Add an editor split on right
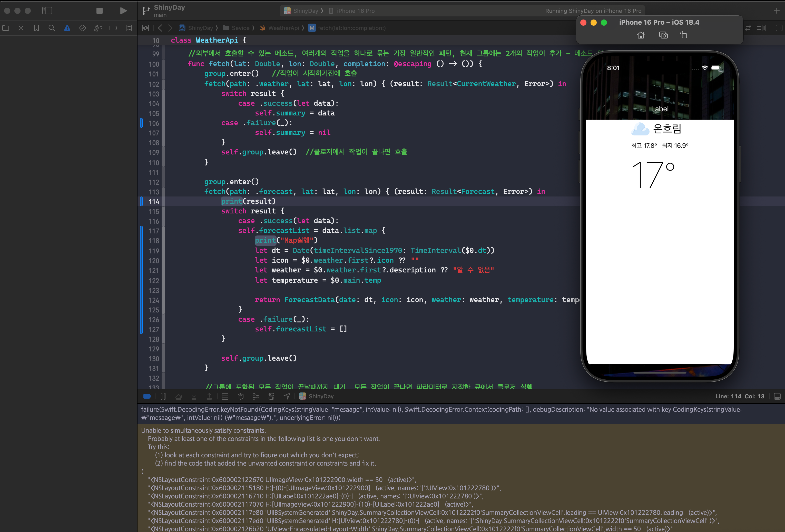The image size is (785, 532). click(779, 28)
